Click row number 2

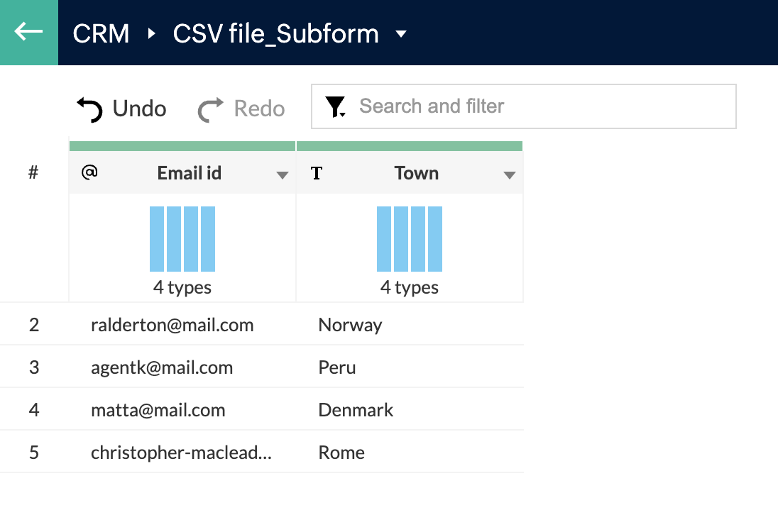tap(34, 325)
